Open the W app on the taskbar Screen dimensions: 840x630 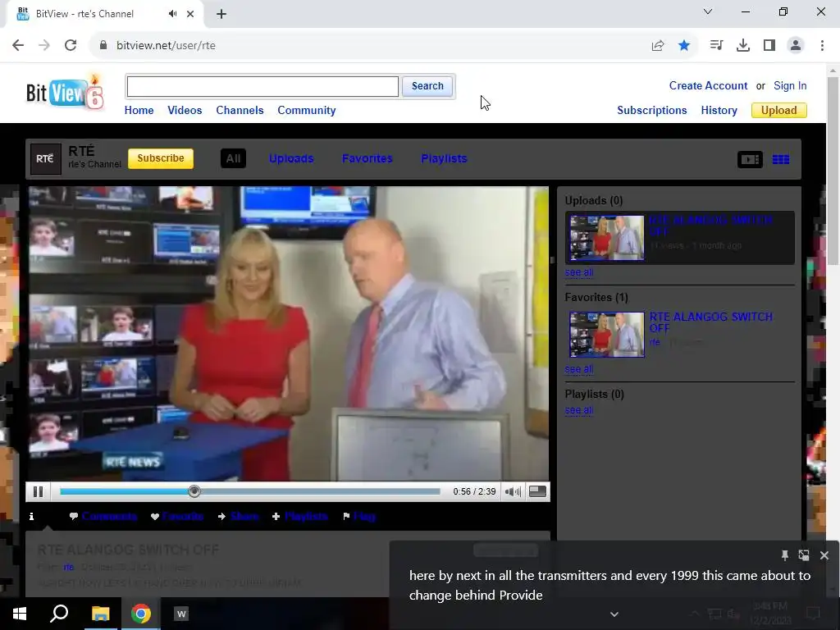coord(181,614)
